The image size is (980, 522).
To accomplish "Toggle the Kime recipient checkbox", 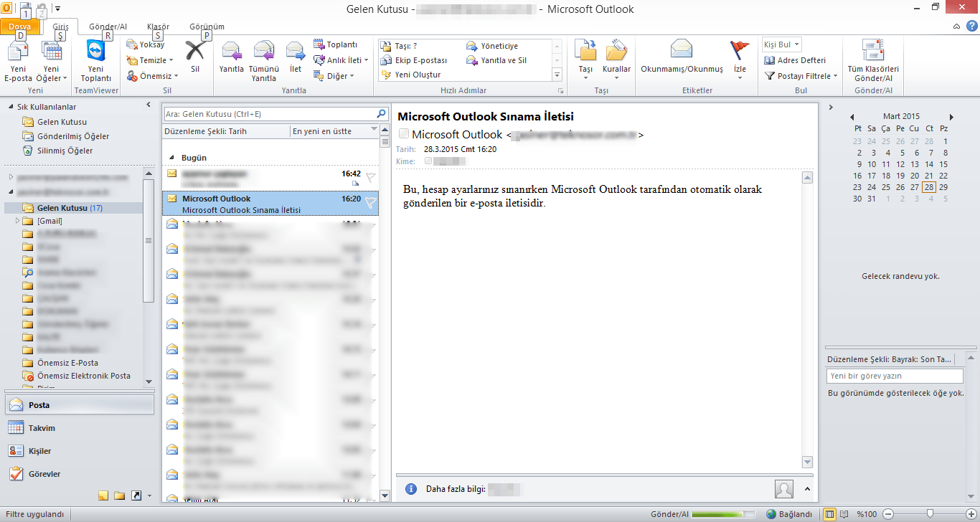I will [428, 161].
